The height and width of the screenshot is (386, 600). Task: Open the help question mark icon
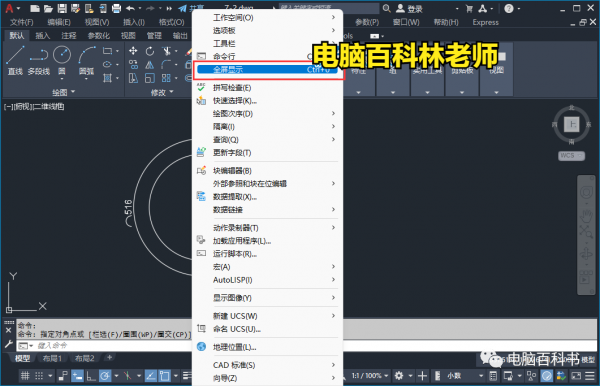[x=509, y=8]
